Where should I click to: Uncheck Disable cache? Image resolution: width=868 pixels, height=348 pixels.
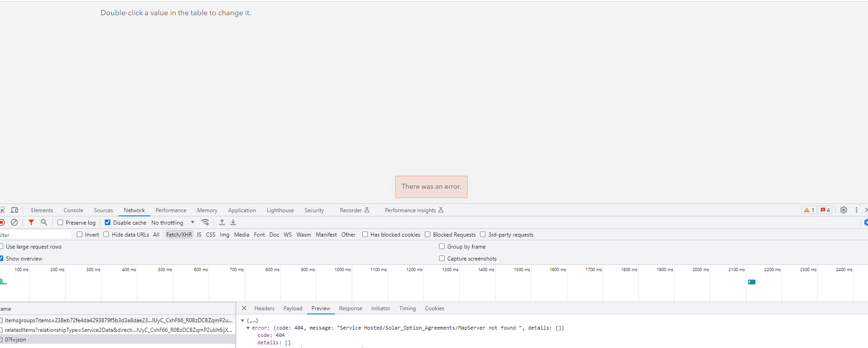tap(108, 222)
